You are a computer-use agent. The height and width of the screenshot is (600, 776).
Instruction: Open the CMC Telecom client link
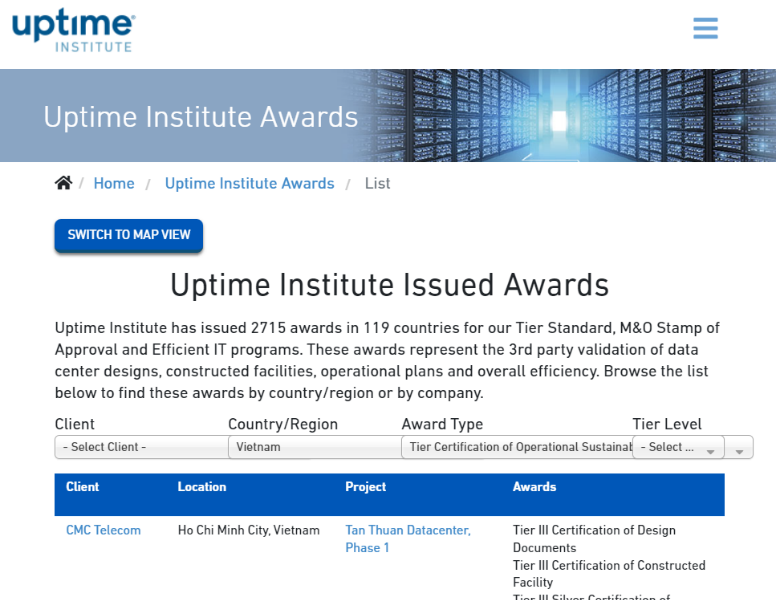coord(103,530)
